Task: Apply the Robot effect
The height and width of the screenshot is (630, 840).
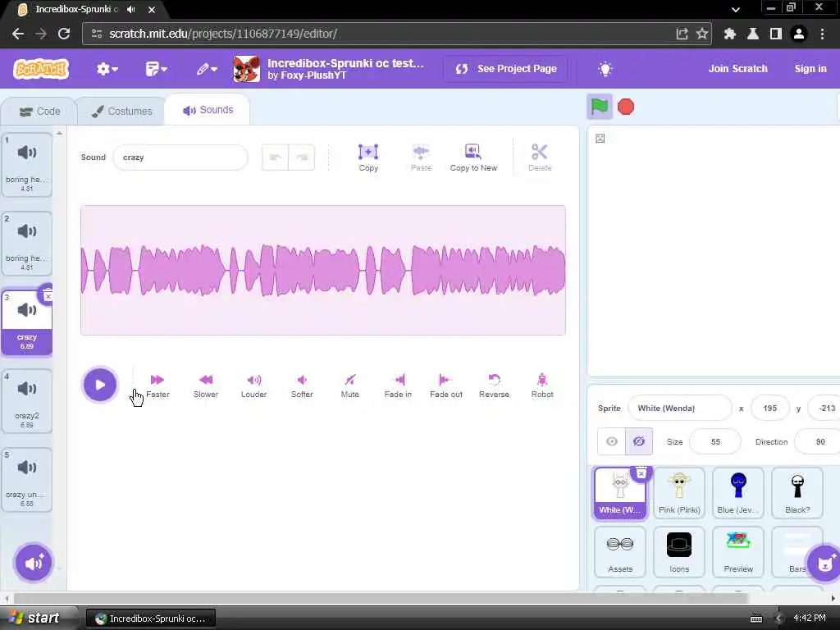Action: (542, 386)
